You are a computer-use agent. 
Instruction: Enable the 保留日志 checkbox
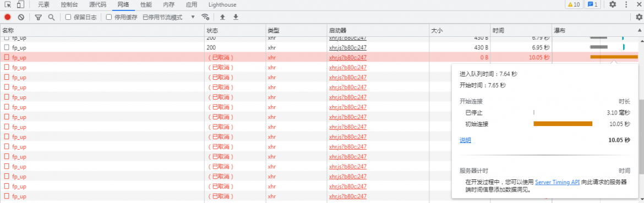(x=68, y=17)
